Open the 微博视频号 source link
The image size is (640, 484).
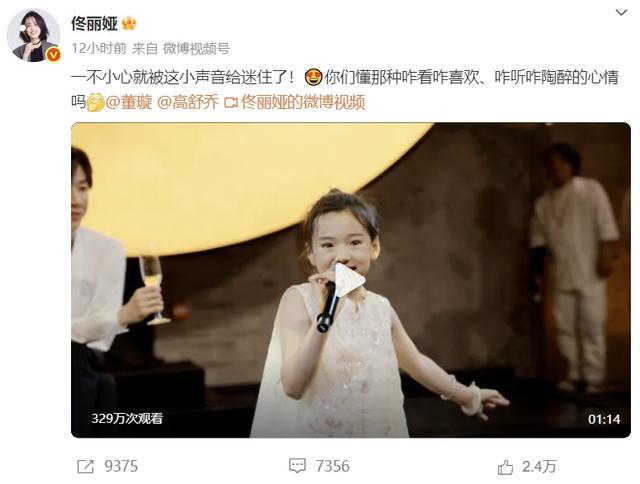(x=196, y=49)
